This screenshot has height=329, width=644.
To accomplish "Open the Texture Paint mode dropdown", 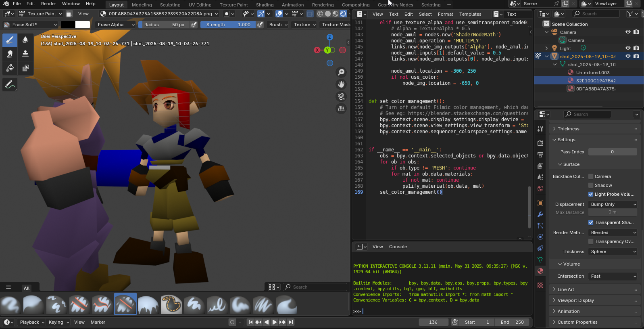I will point(40,14).
